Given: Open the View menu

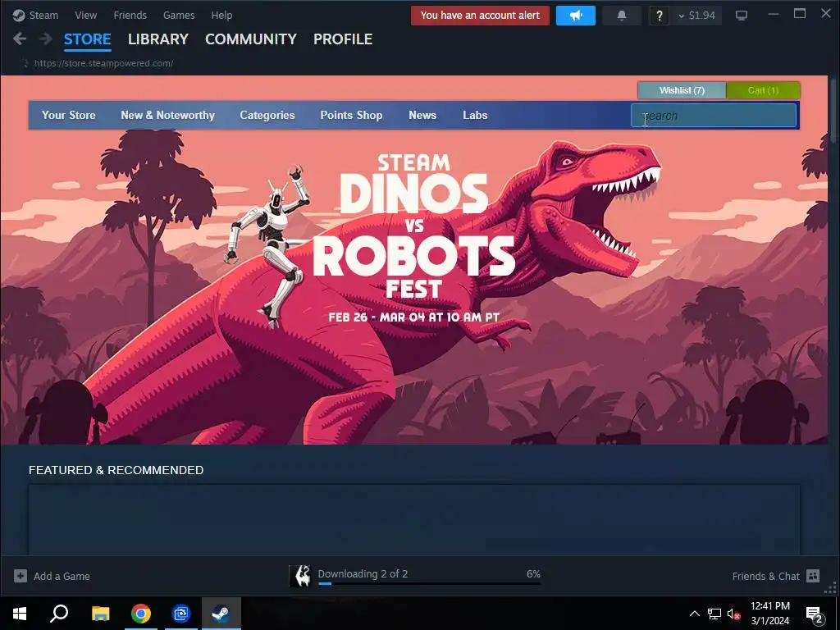Looking at the screenshot, I should click(85, 15).
